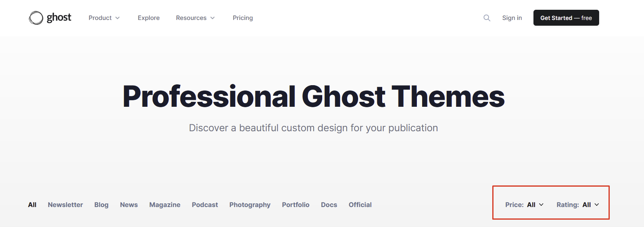Choose the Photography category

[x=250, y=205]
